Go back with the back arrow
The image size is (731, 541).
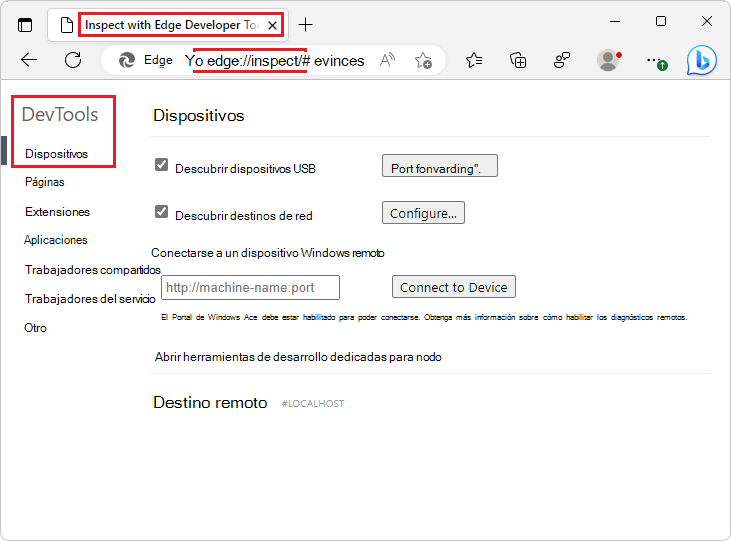tap(29, 60)
